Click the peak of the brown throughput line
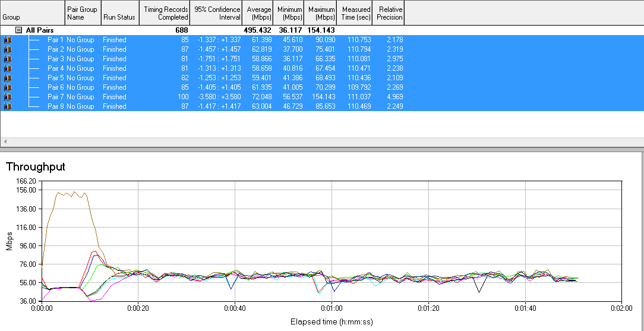The height and width of the screenshot is (331, 644). (x=74, y=191)
